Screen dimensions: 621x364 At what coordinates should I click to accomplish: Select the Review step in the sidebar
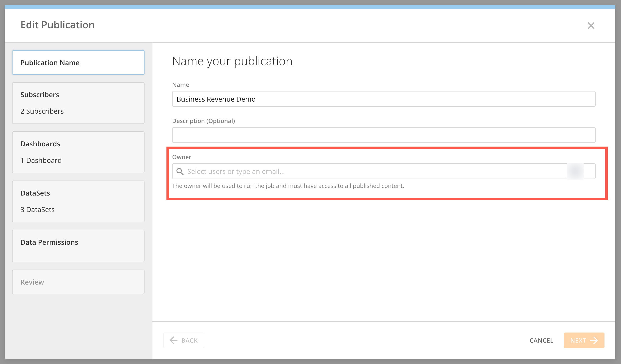tap(78, 282)
